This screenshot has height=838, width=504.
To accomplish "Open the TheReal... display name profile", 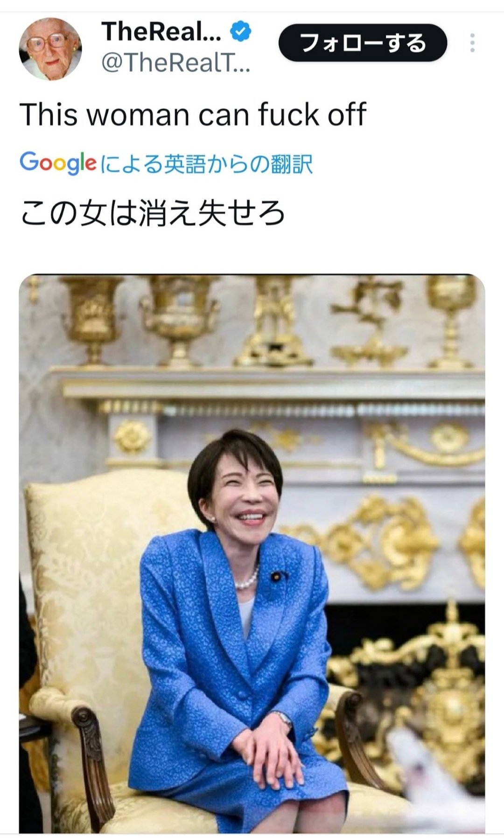I will point(161,32).
